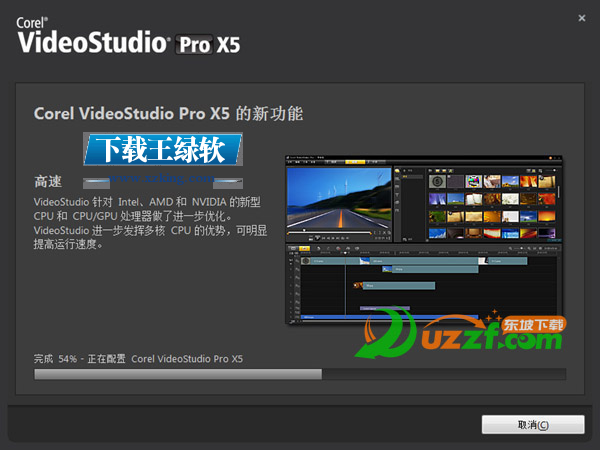Click the Corel VideoStudio Pro X5 logo

128,36
